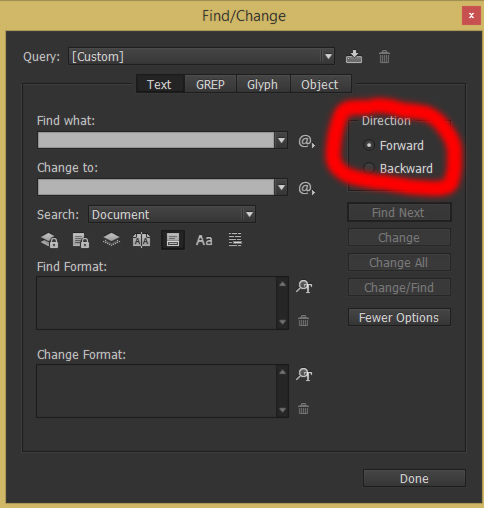Toggle Include Footnotes icon
This screenshot has height=508, width=484.
pos(173,240)
